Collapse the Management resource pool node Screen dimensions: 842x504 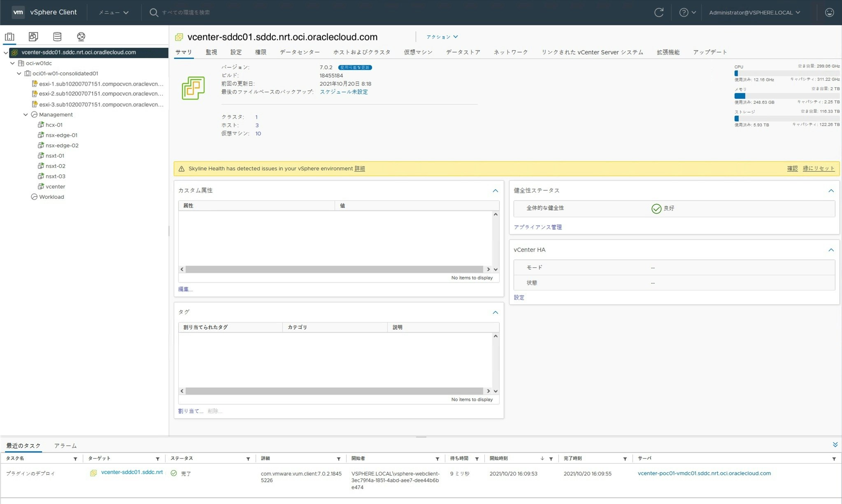coord(26,115)
